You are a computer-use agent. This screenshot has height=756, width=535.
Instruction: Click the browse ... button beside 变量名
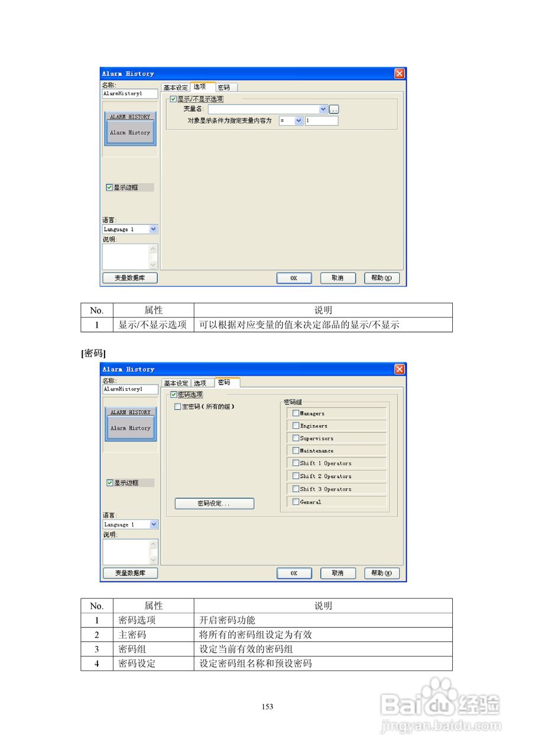pyautogui.click(x=333, y=109)
